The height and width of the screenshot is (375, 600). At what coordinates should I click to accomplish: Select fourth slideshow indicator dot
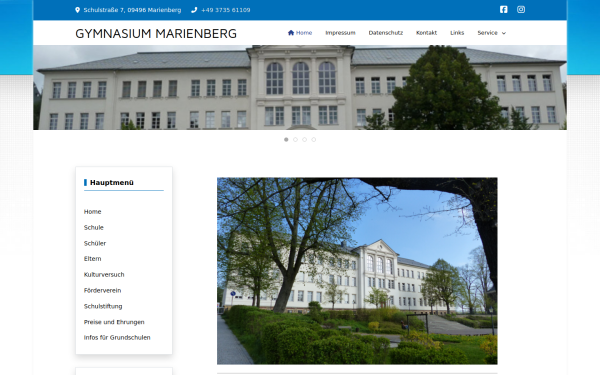(314, 140)
